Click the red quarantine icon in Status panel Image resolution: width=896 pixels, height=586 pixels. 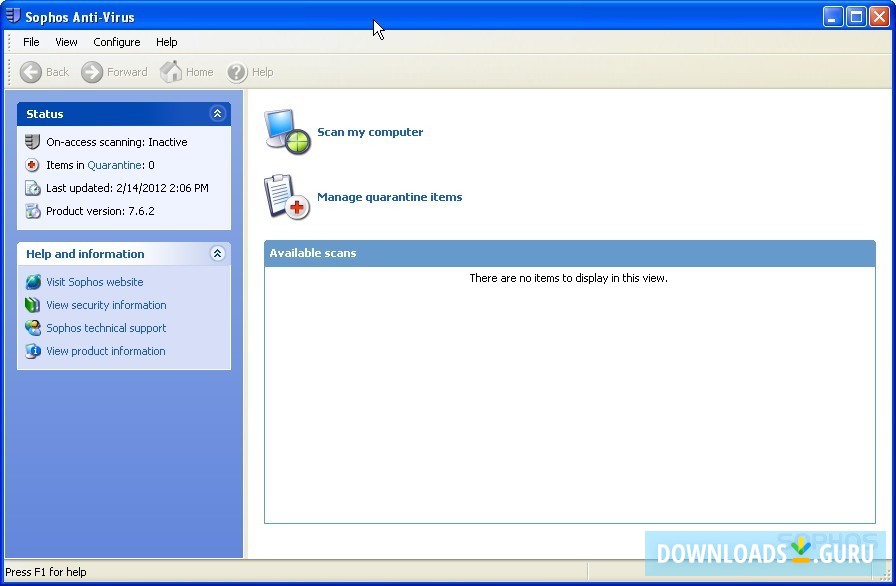pyautogui.click(x=32, y=165)
